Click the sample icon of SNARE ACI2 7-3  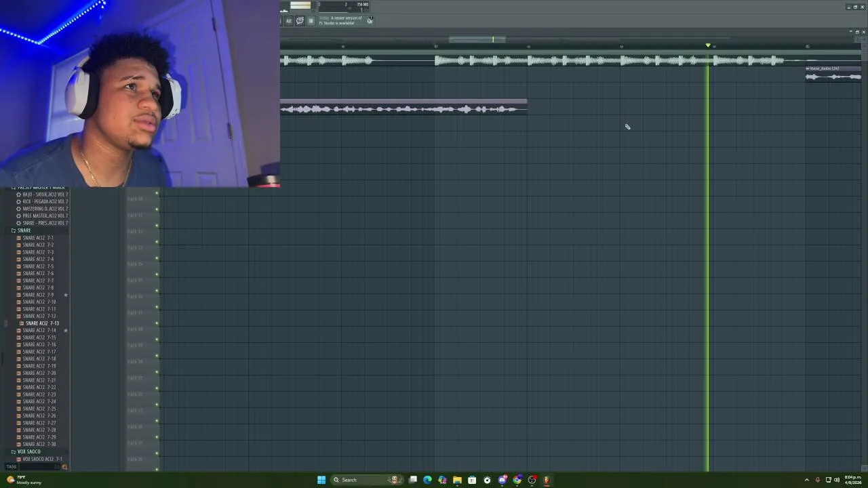[19, 252]
